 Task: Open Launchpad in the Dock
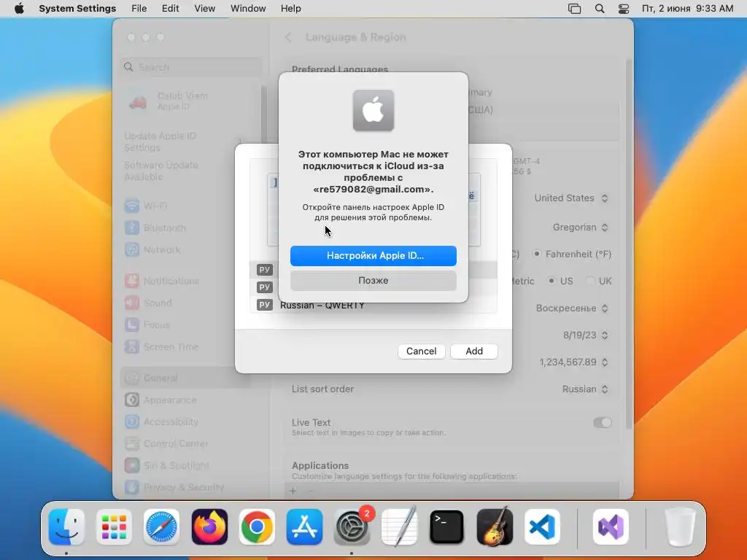coord(114,526)
